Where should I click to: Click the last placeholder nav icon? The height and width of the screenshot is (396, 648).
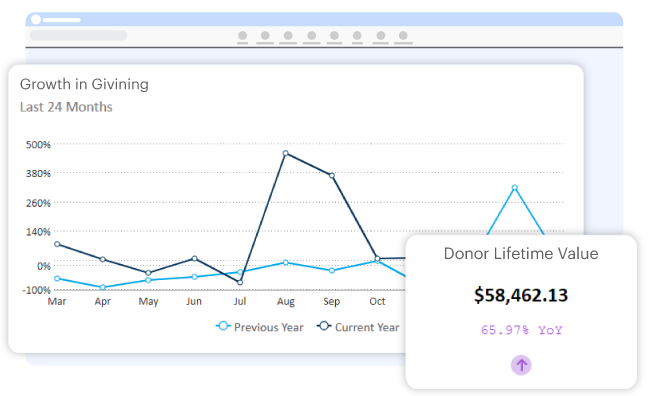pyautogui.click(x=403, y=37)
